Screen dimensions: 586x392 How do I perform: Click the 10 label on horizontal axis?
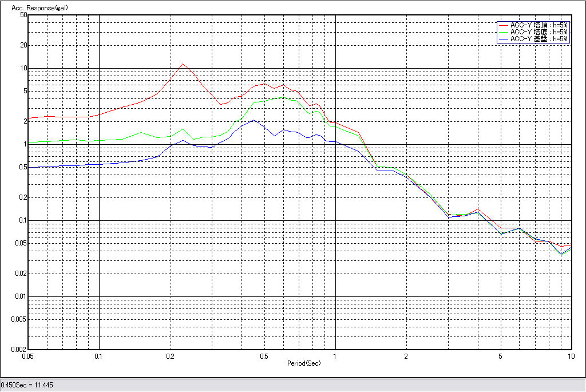click(571, 356)
